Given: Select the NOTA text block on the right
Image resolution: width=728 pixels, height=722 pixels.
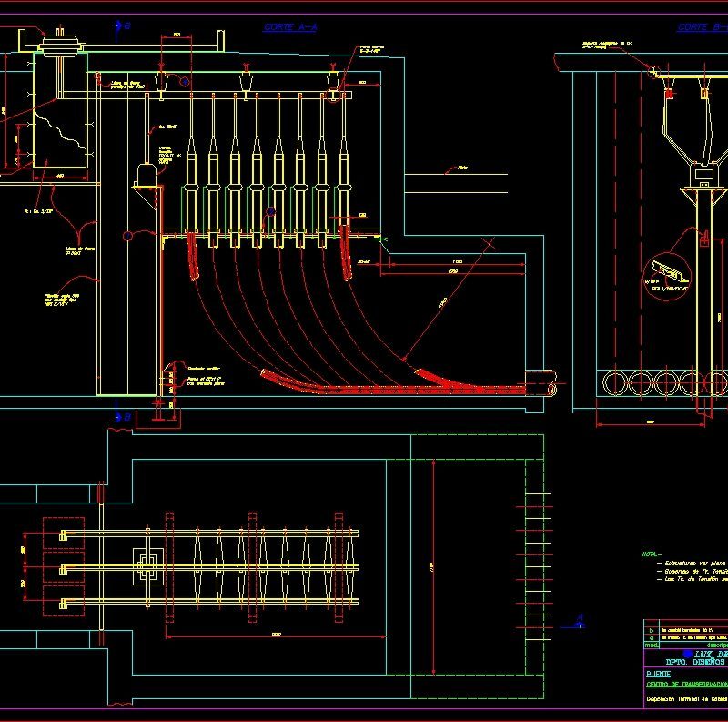Looking at the screenshot, I should pos(647,552).
